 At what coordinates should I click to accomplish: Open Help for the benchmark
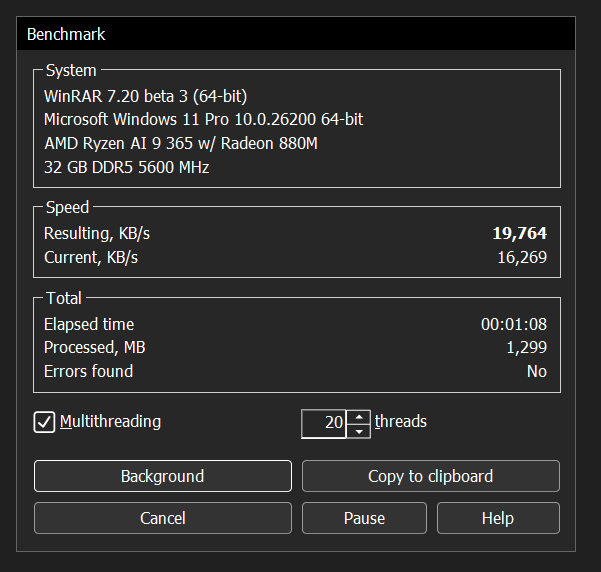(x=497, y=518)
